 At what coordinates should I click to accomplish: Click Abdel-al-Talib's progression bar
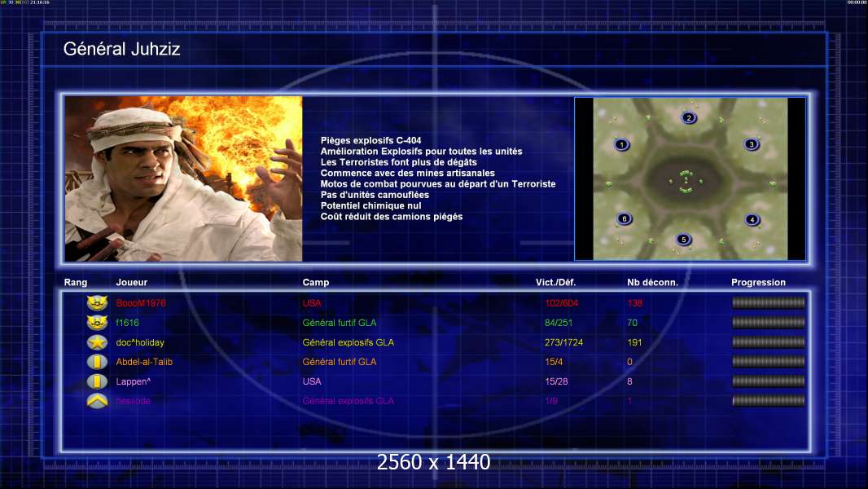[769, 362]
